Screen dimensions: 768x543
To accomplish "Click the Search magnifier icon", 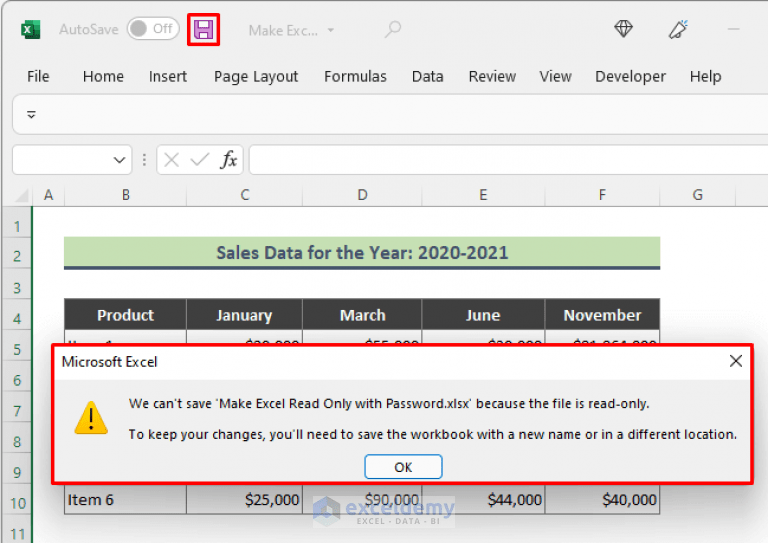I will 393,29.
